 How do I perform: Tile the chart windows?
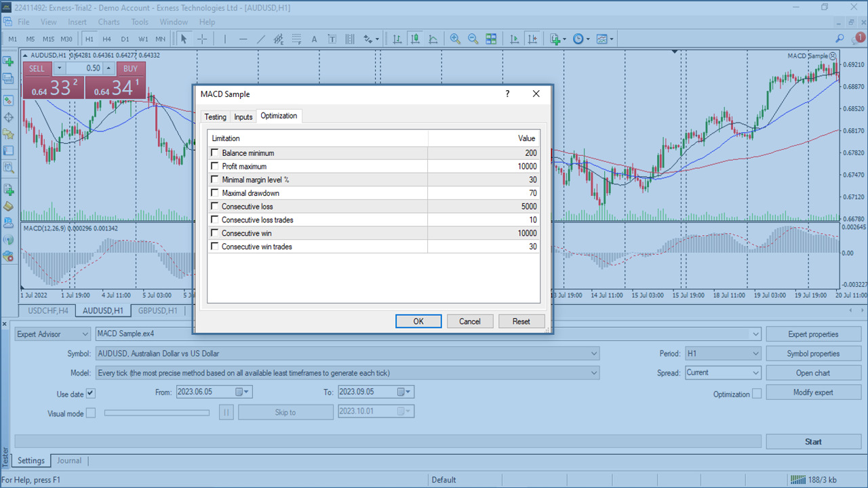click(x=492, y=39)
